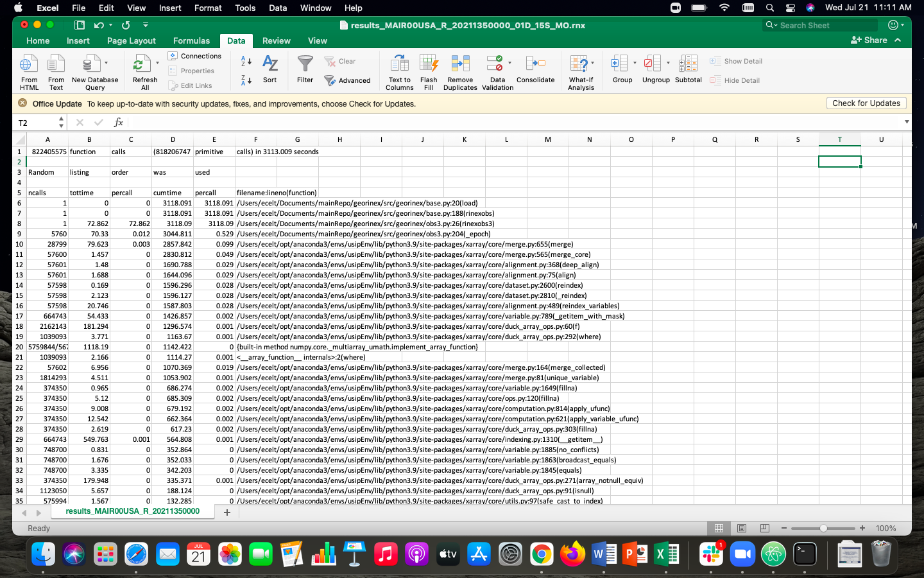Open the Home ribbon tab

point(38,40)
